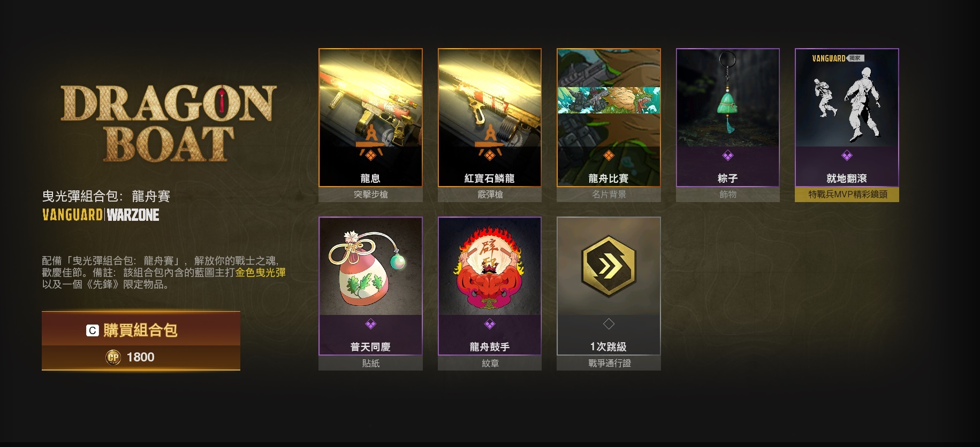View the 就地翻滾 MVP highlight item
Screen dimensions: 980x447
pos(847,125)
